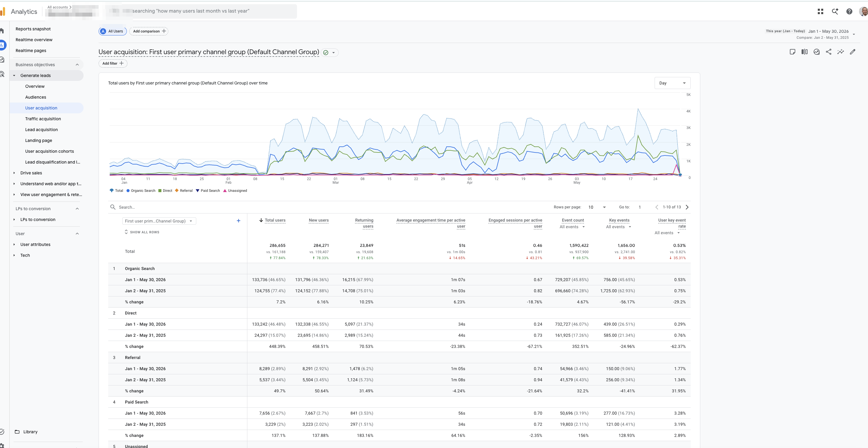Toggle the Unassigned legend series
The image size is (868, 448).
click(x=235, y=191)
